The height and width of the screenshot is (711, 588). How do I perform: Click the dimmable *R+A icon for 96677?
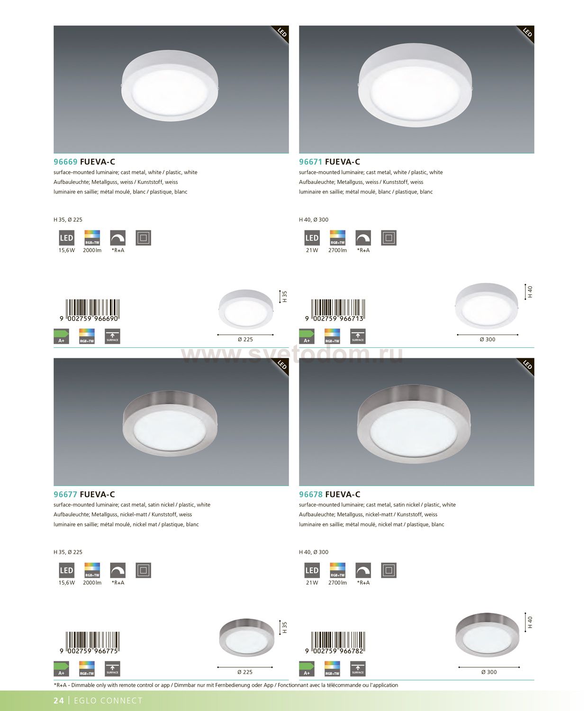(x=118, y=570)
